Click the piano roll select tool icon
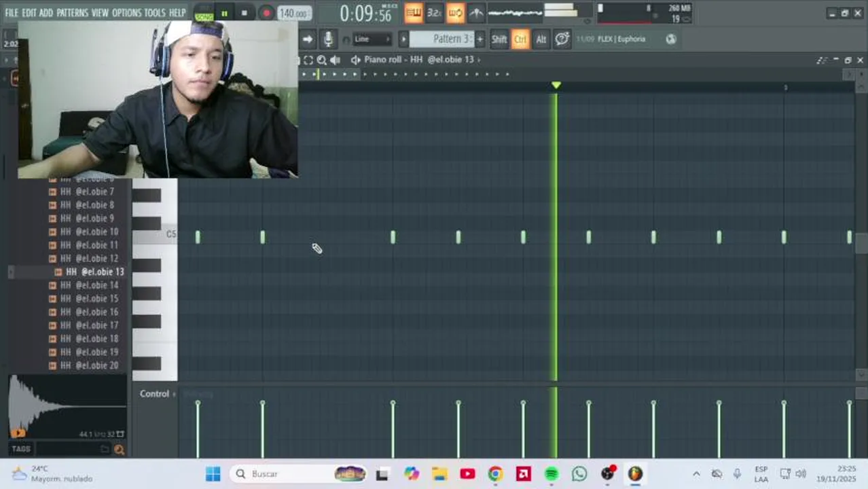Viewport: 868px width, 489px height. coord(309,60)
